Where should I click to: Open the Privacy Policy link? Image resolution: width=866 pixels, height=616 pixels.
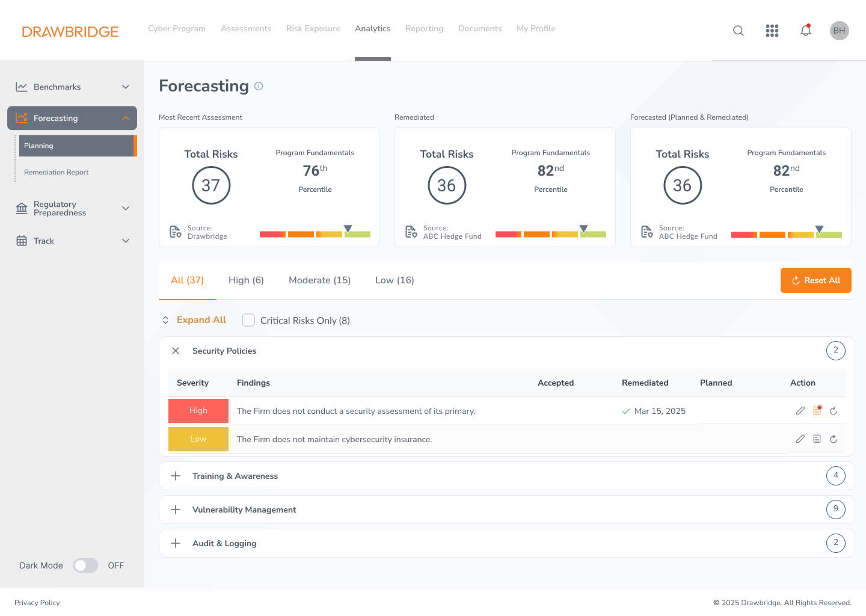(x=37, y=603)
